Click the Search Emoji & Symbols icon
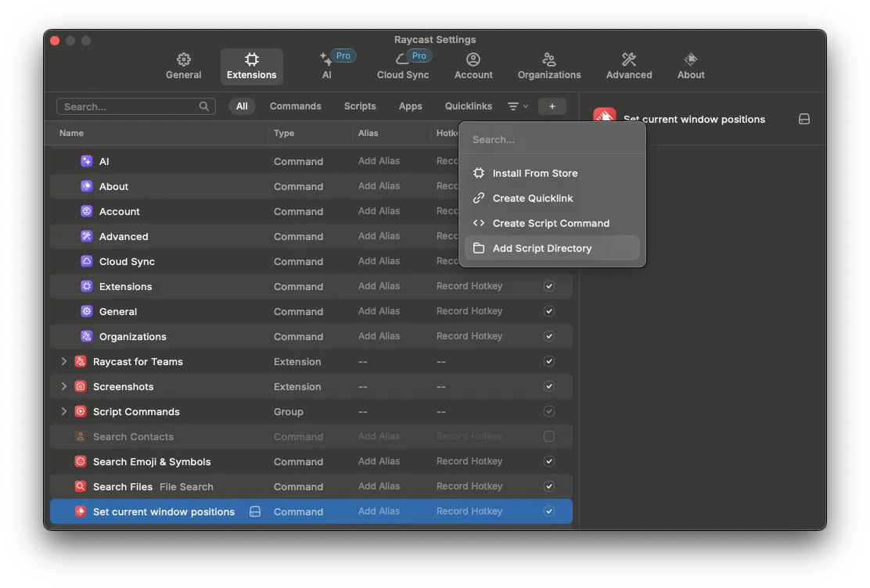Screen dimensions: 870x588 81,461
